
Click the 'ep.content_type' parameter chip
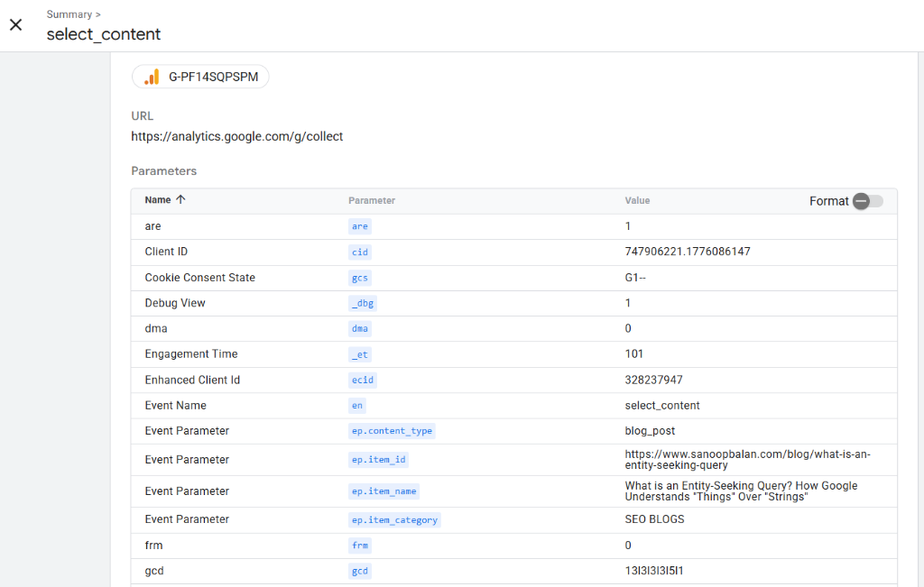[392, 431]
